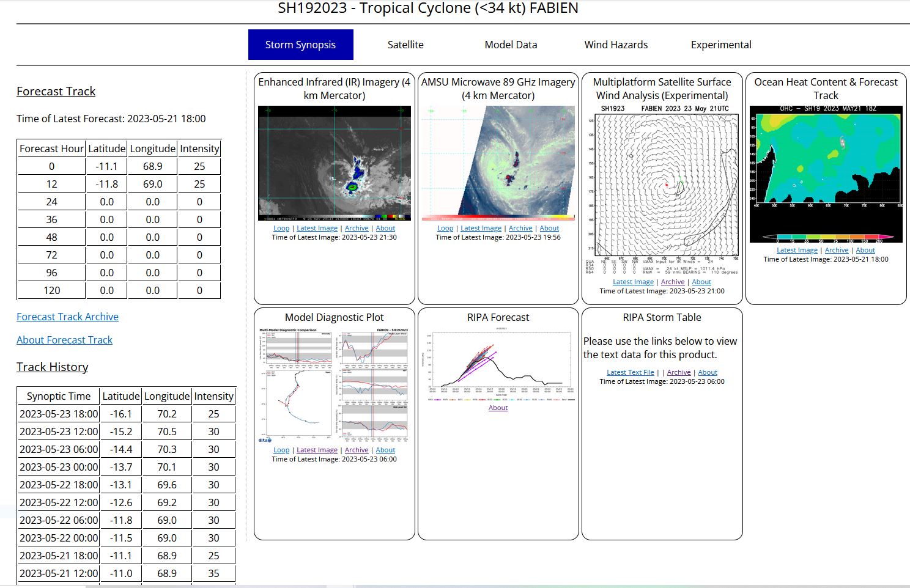This screenshot has width=910, height=588.
Task: Open the Wind Hazards tab
Action: click(x=616, y=45)
